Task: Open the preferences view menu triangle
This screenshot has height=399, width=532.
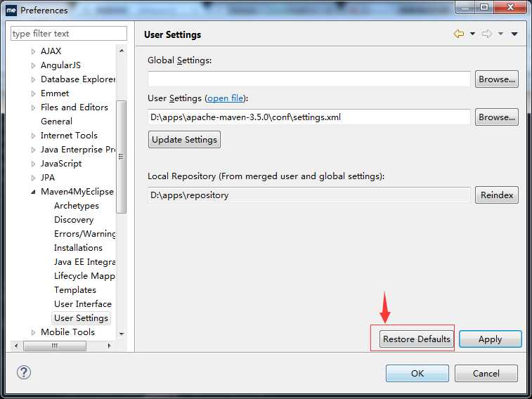Action: click(x=514, y=34)
